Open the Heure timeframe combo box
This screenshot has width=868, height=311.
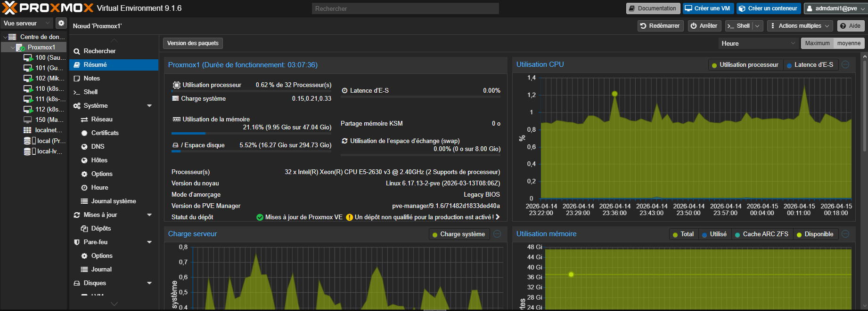758,43
